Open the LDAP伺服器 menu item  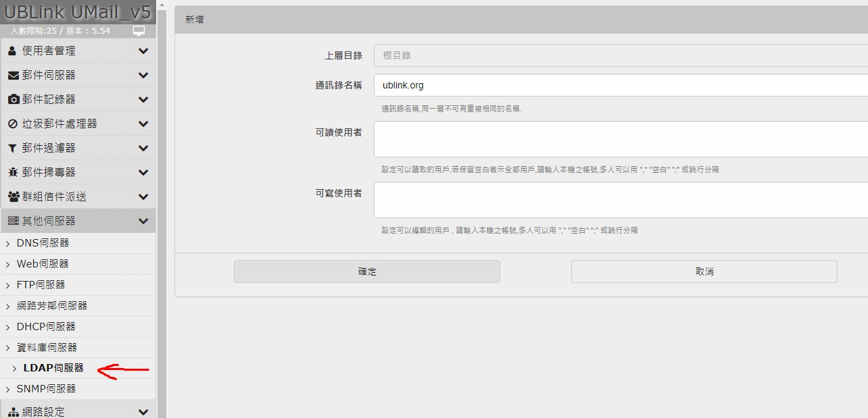click(53, 368)
